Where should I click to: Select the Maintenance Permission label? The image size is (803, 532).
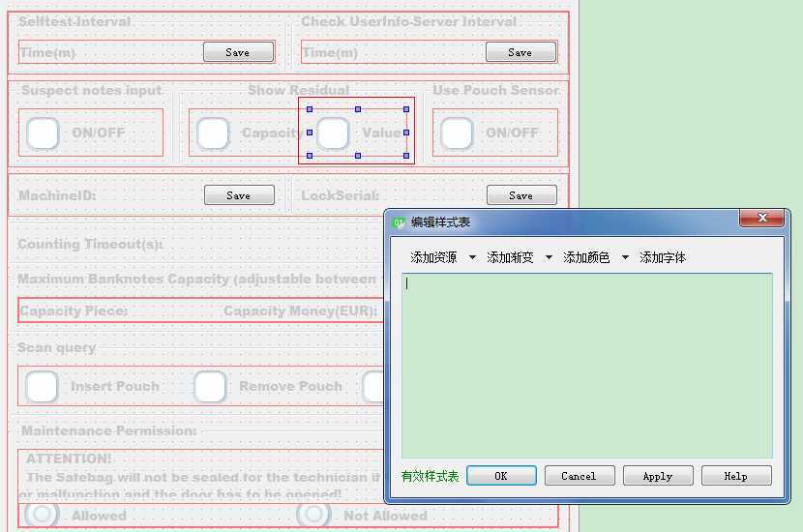click(109, 430)
